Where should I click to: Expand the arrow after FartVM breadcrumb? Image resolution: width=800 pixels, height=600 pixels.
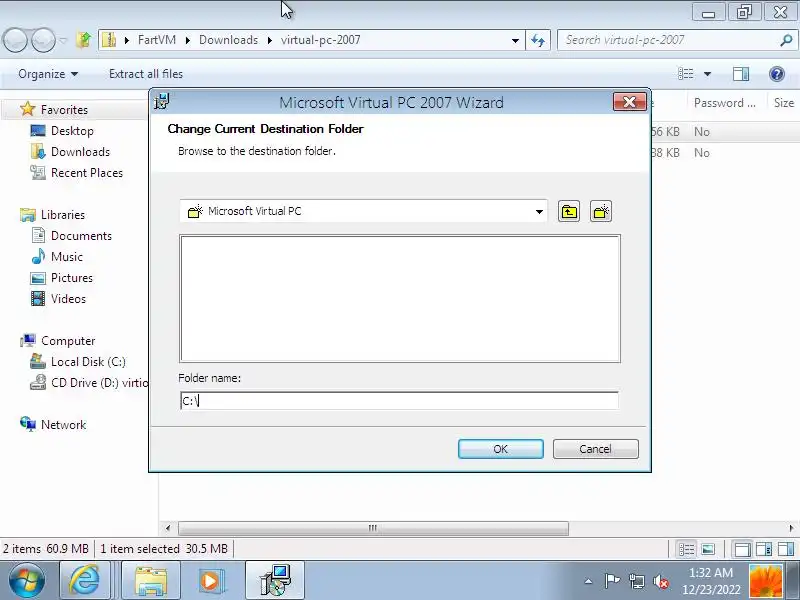tap(188, 40)
